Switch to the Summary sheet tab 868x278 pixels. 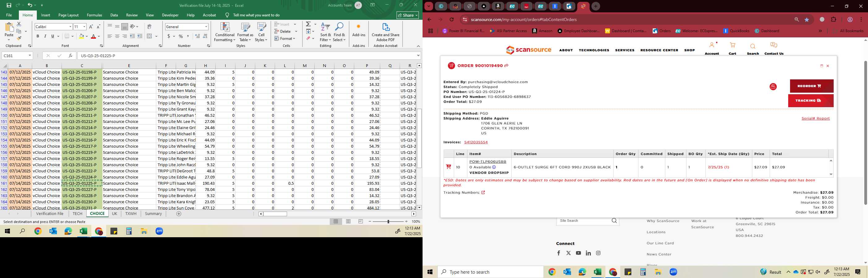click(x=153, y=214)
